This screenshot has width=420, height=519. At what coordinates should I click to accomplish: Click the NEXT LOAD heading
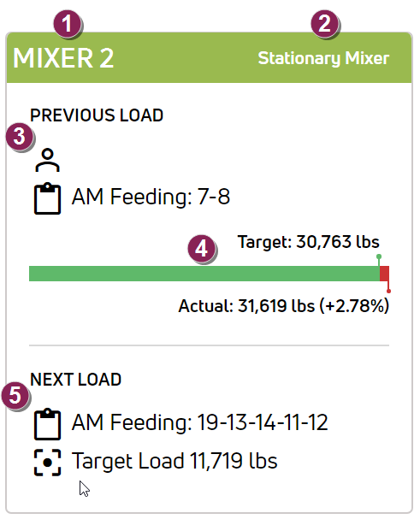point(76,380)
